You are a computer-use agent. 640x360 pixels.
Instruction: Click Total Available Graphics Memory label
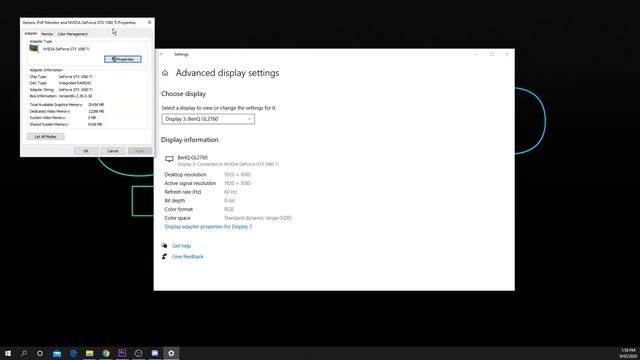coord(56,104)
